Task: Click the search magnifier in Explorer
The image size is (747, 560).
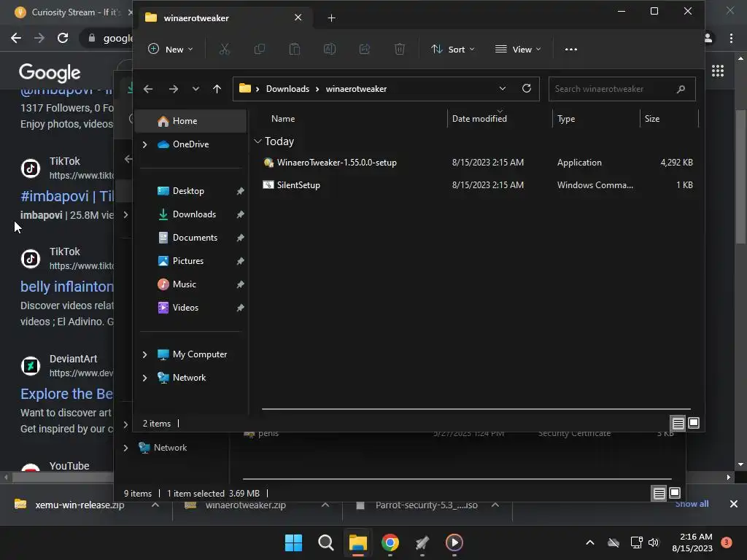Action: point(681,88)
